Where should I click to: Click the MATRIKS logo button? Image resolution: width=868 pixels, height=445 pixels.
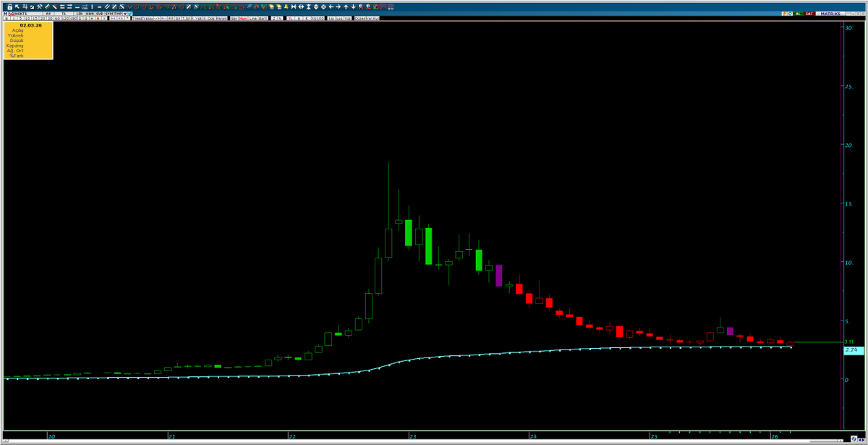pyautogui.click(x=830, y=14)
